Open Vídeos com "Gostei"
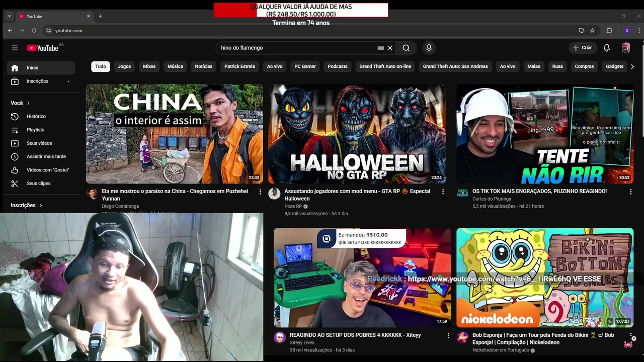644x362 pixels. (x=41, y=170)
